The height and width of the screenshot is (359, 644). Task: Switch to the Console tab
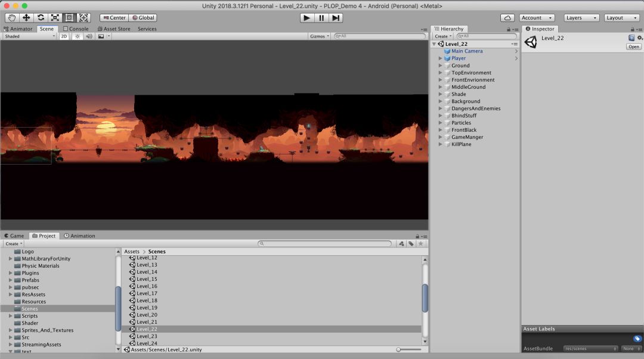coord(76,29)
